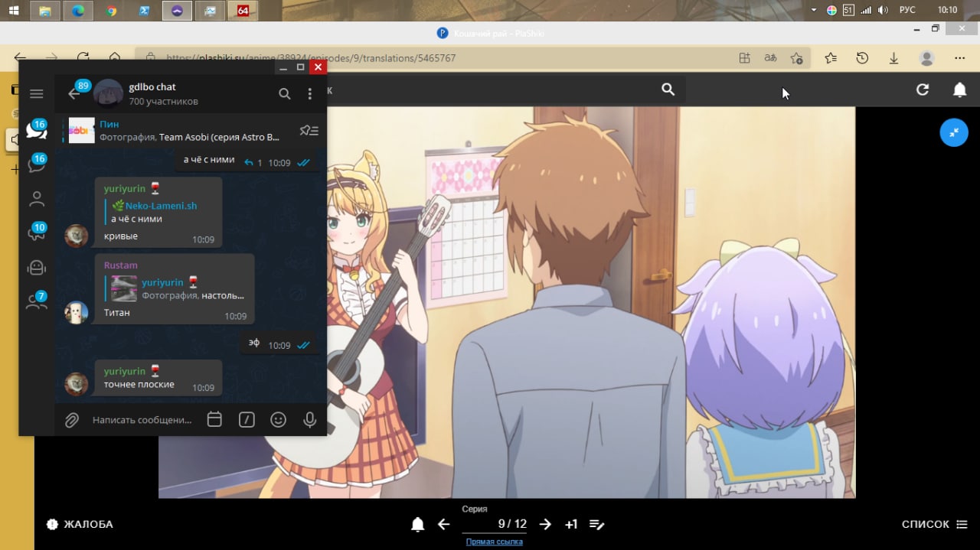The height and width of the screenshot is (550, 980).
Task: Click ЖАЛОБА report button
Action: [x=80, y=524]
